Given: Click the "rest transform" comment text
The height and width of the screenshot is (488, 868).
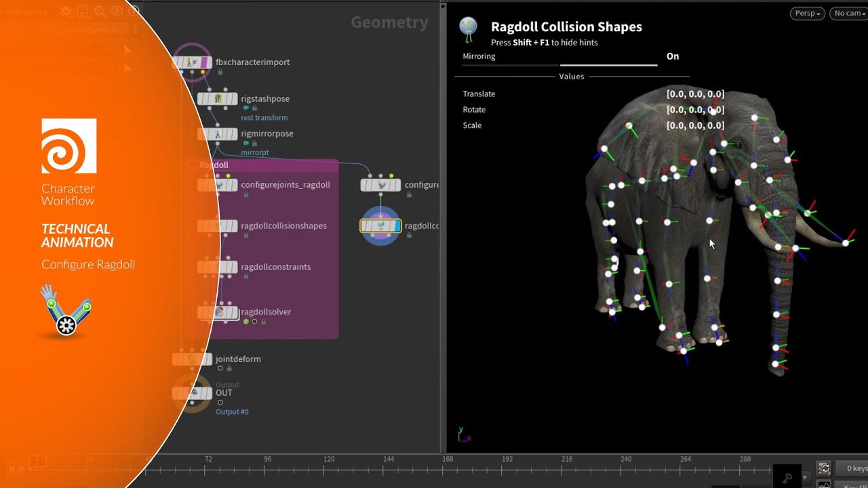Looking at the screenshot, I should click(x=264, y=118).
